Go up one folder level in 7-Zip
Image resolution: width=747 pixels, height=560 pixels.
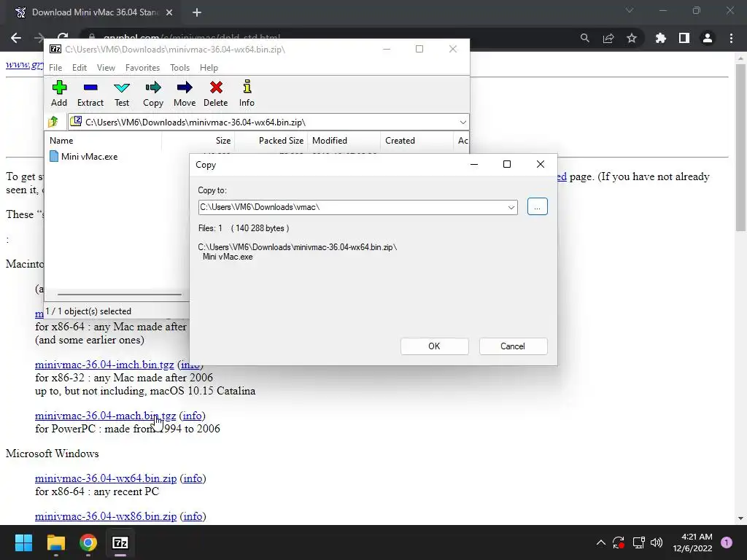[53, 122]
